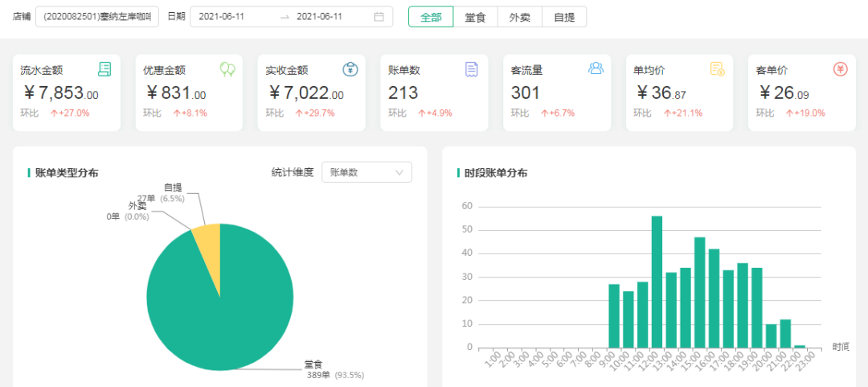Click the balloon icon on 优惠金额 card

[227, 70]
